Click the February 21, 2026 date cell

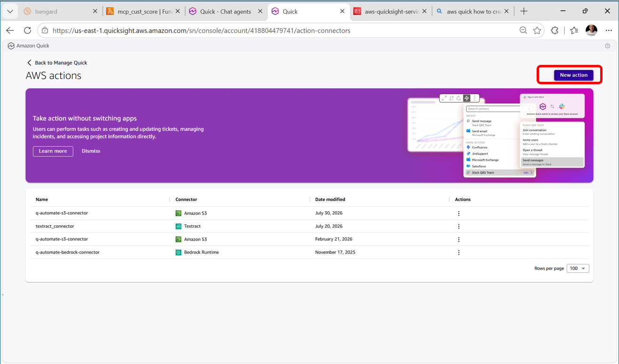pos(334,239)
